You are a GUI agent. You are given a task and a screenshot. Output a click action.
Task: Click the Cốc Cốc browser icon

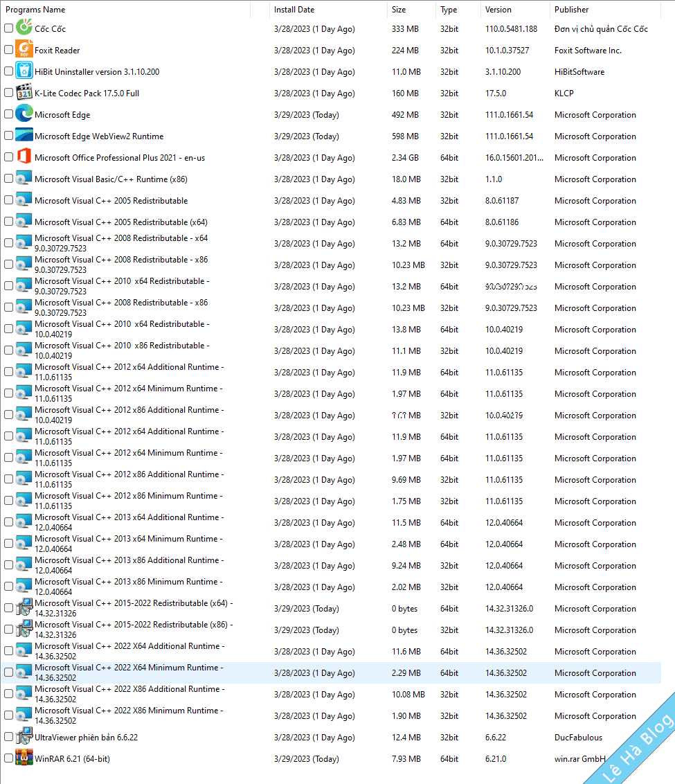coord(24,27)
